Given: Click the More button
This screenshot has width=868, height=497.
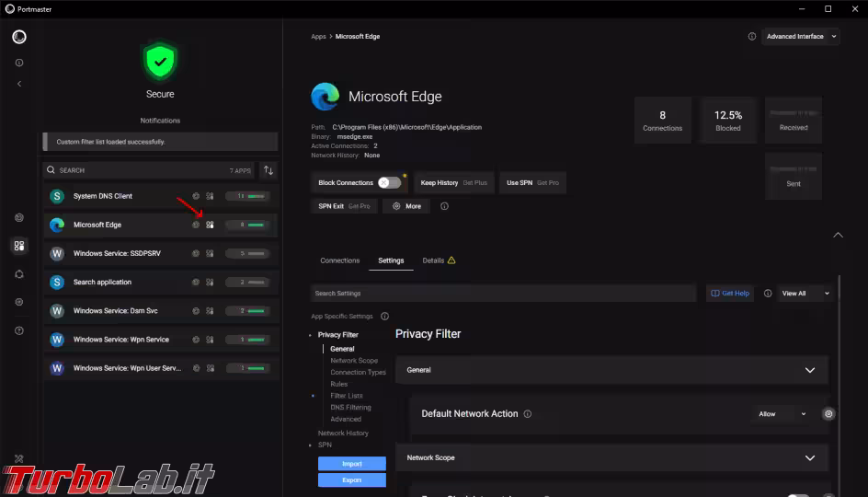Looking at the screenshot, I should (x=406, y=206).
